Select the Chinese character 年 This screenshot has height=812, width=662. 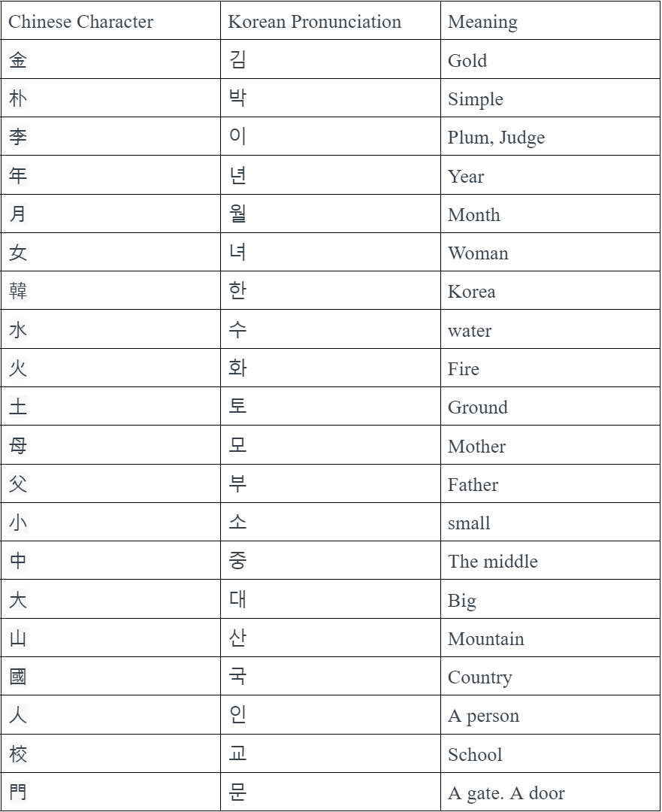(x=18, y=176)
